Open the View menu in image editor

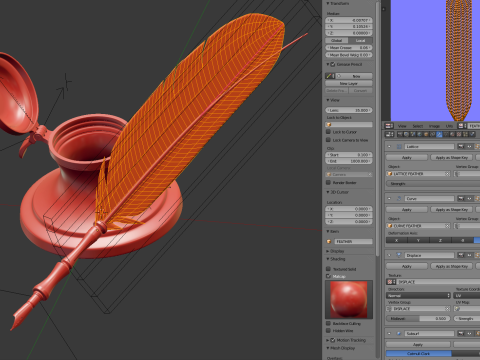(402, 126)
